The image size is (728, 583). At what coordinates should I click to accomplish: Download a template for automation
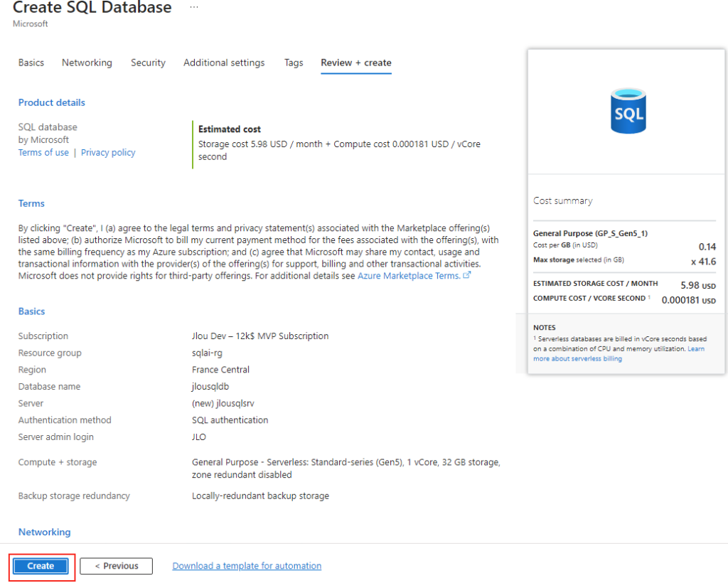tap(247, 566)
